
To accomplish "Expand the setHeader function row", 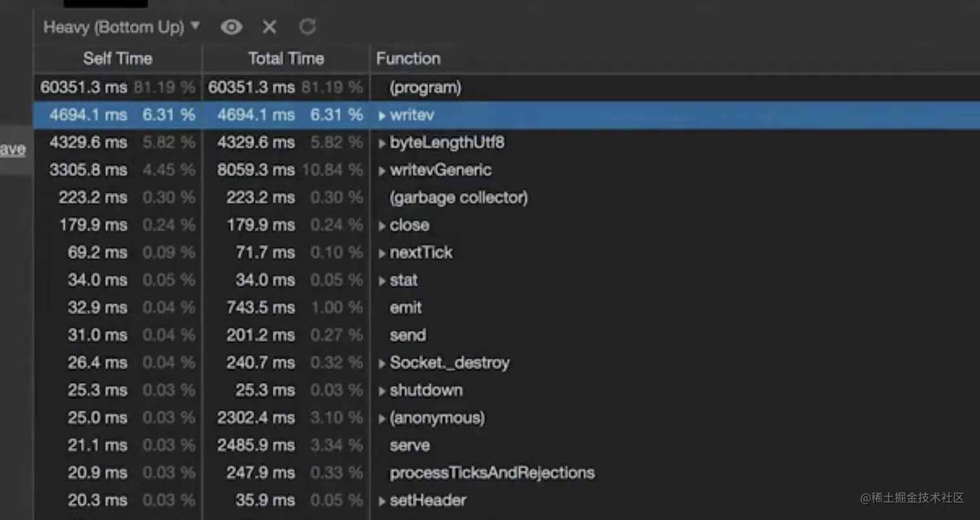I will tap(382, 501).
